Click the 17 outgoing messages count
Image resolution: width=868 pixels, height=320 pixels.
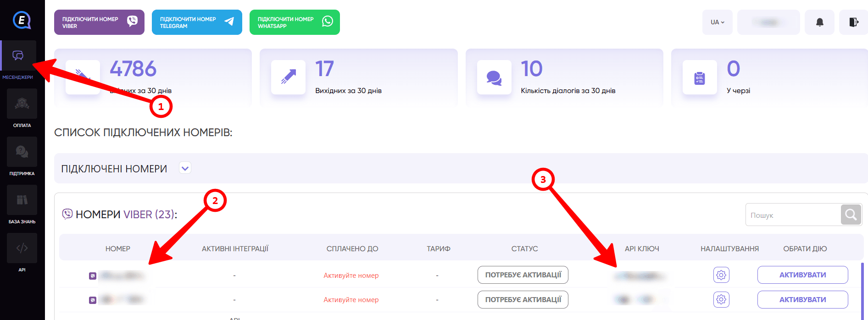point(325,69)
